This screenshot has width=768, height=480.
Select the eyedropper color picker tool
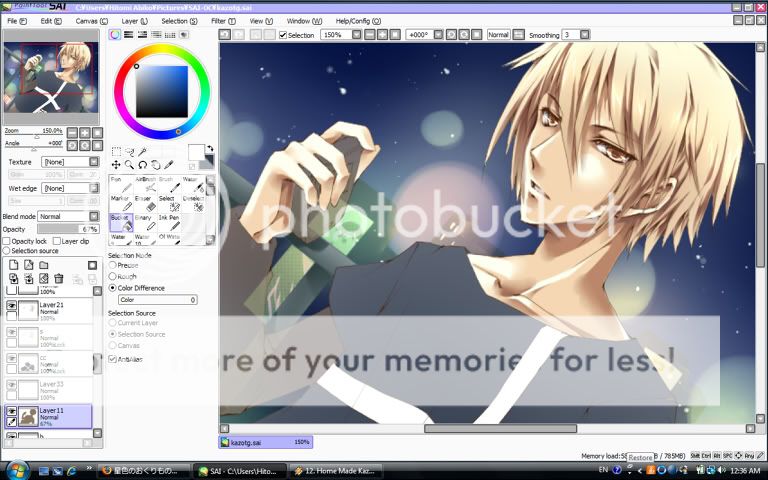pyautogui.click(x=169, y=165)
